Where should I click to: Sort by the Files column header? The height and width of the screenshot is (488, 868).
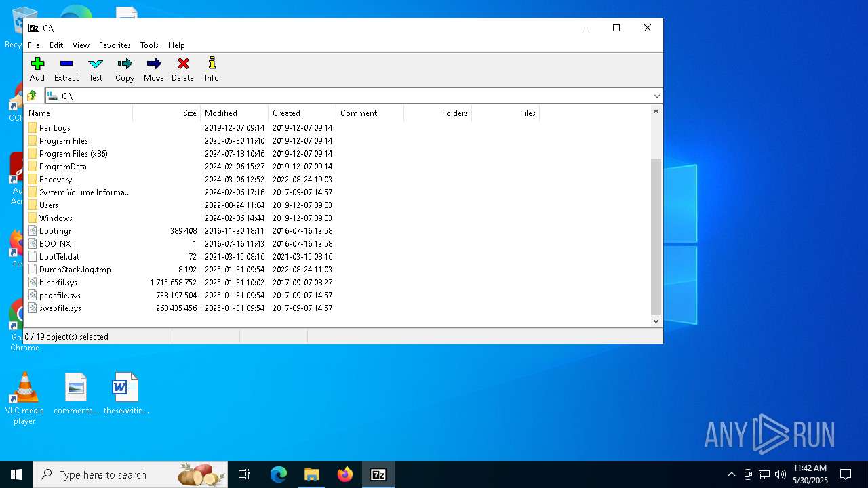click(x=505, y=113)
